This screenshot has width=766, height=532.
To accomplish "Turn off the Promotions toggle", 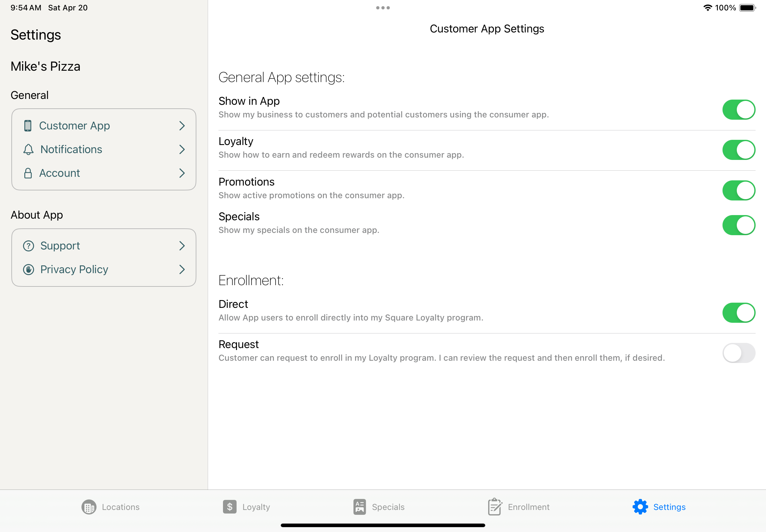I will [738, 190].
